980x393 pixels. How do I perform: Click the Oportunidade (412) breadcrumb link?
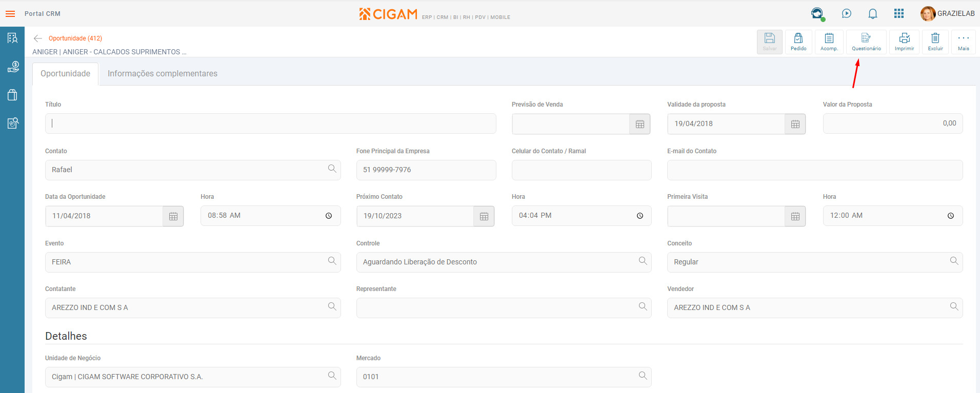pyautogui.click(x=75, y=38)
